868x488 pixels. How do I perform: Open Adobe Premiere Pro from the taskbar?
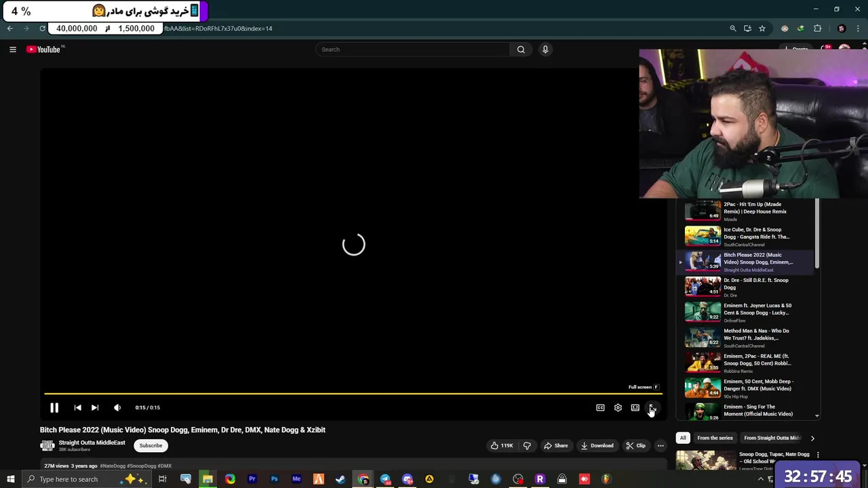[x=252, y=479]
